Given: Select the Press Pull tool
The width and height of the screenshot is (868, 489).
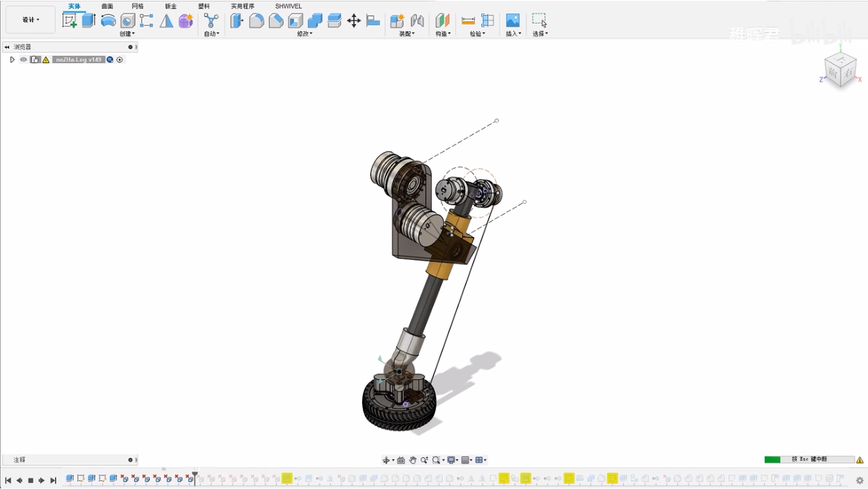Looking at the screenshot, I should click(237, 21).
